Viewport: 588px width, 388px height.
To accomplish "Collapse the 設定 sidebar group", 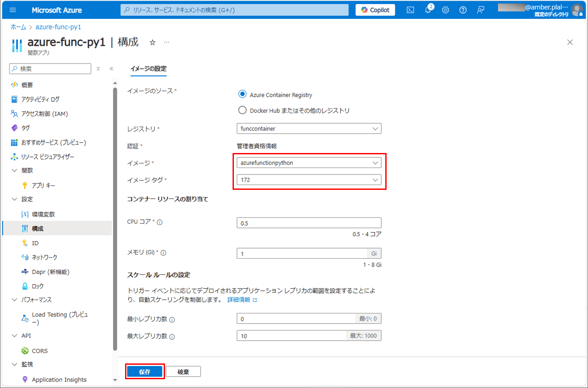I will click(14, 199).
